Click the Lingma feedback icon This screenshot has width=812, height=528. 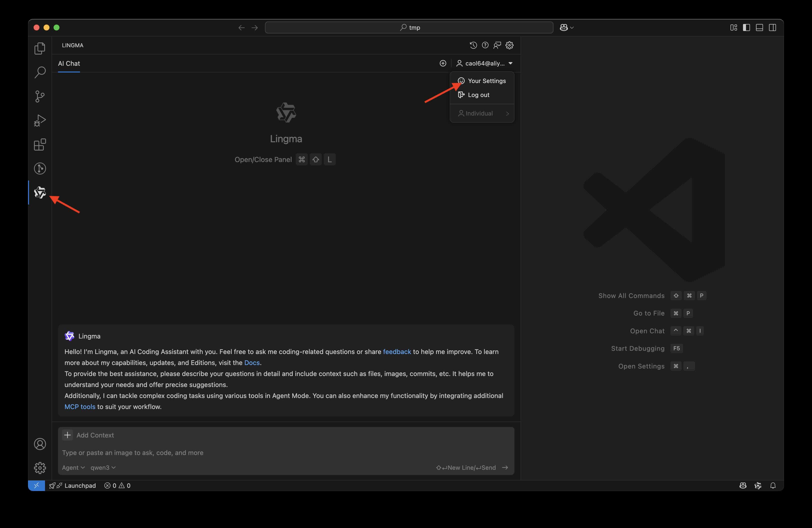[497, 45]
